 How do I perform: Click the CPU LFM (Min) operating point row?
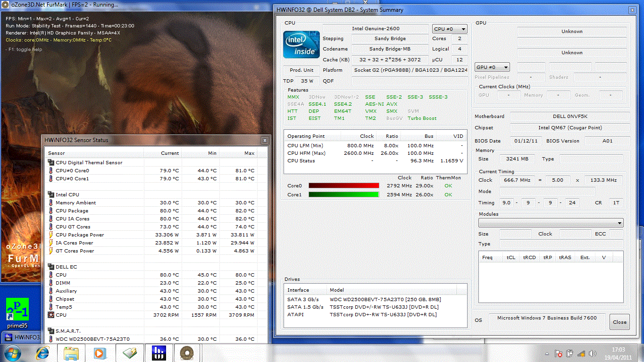click(375, 146)
